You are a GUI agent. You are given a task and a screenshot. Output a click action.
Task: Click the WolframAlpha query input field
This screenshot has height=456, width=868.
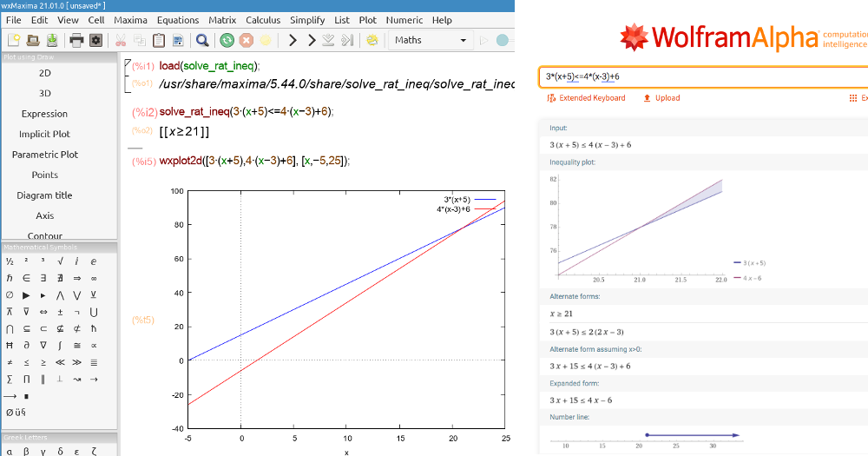tap(703, 76)
